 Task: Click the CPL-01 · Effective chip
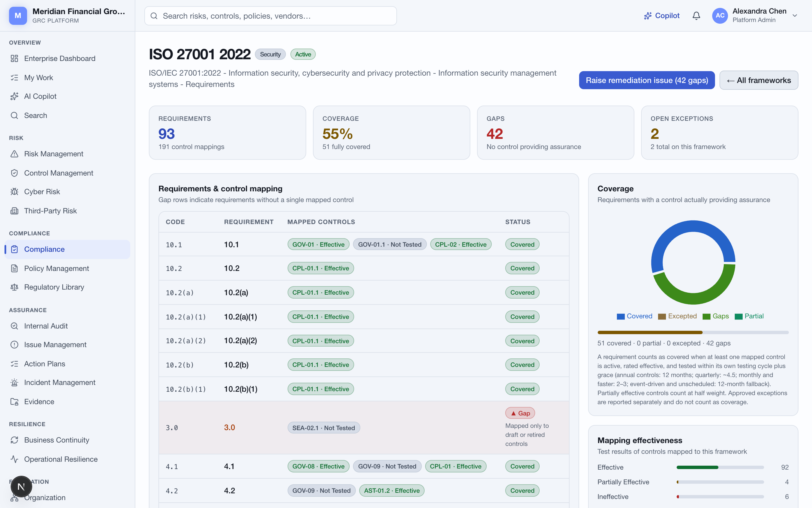tap(455, 466)
